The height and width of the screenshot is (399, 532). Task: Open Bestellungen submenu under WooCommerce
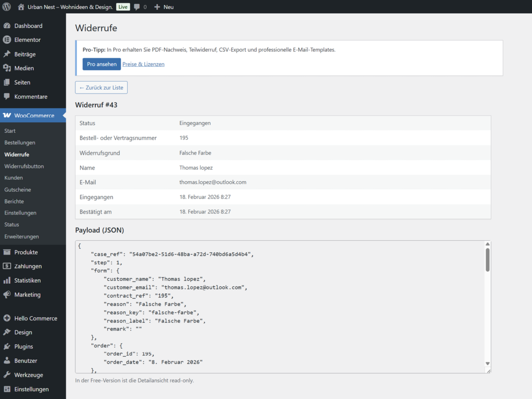(20, 143)
